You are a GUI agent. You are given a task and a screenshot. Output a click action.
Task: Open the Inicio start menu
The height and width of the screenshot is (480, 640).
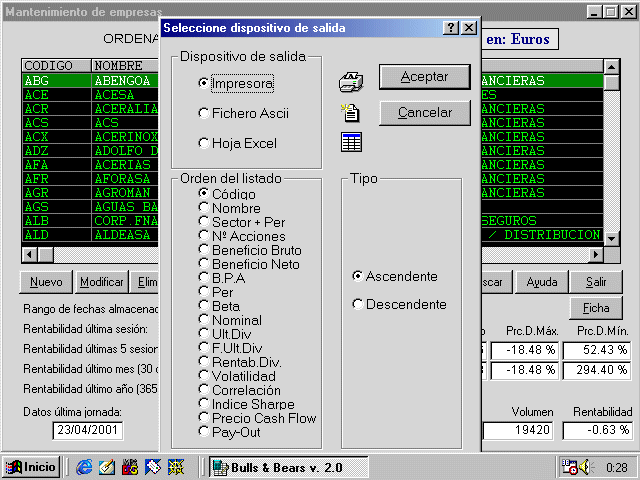click(31, 467)
